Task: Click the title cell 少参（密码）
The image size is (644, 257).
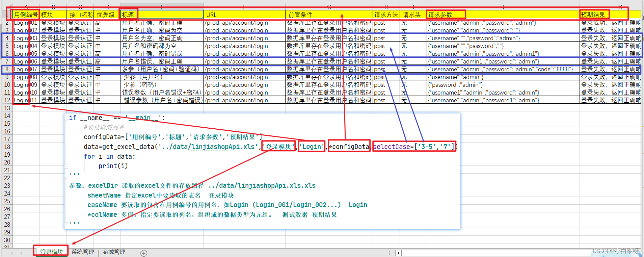Action: pos(162,85)
